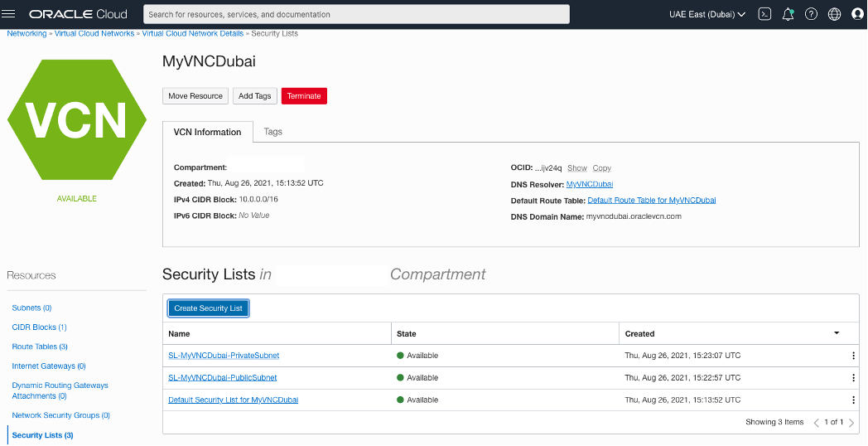868x446 pixels.
Task: Click the Add Tags button
Action: pos(254,96)
